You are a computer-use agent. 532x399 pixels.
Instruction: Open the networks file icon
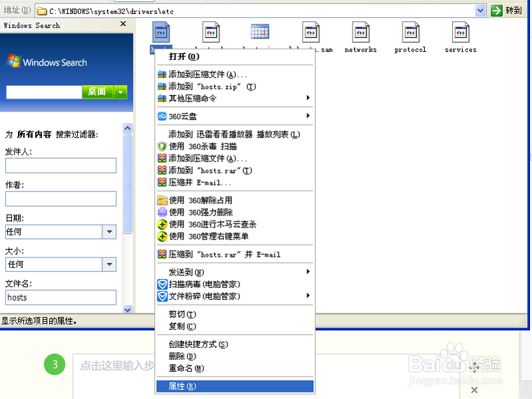point(360,33)
